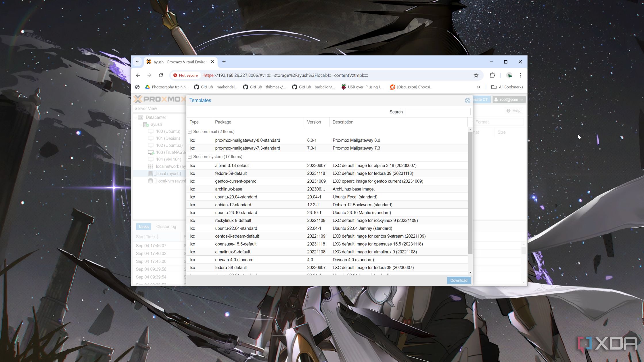Reload the Proxmox page
The width and height of the screenshot is (644, 362).
pyautogui.click(x=161, y=75)
